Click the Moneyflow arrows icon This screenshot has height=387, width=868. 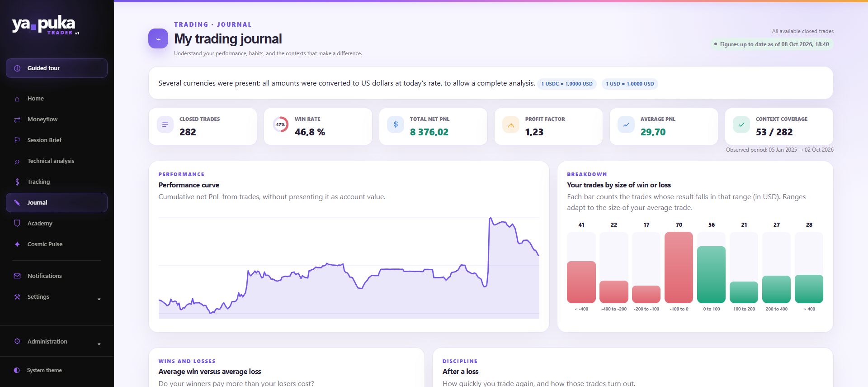[17, 119]
